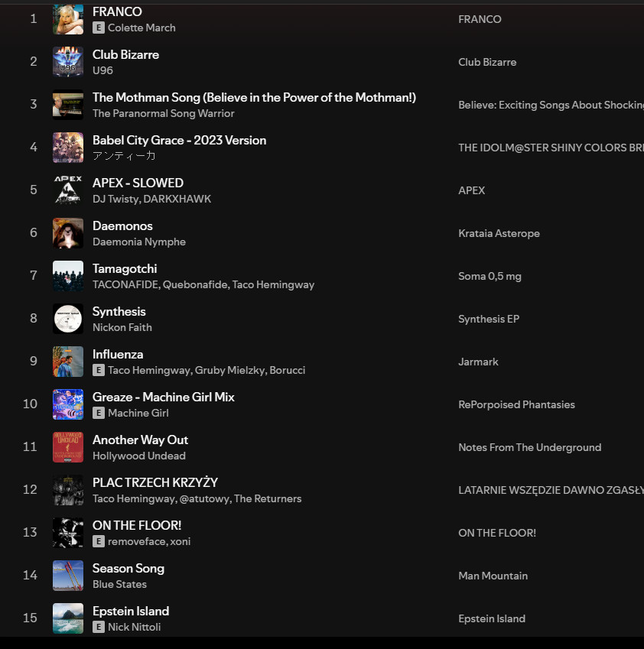Select the Tamagotchi track title
This screenshot has height=649, width=644.
pyautogui.click(x=125, y=268)
